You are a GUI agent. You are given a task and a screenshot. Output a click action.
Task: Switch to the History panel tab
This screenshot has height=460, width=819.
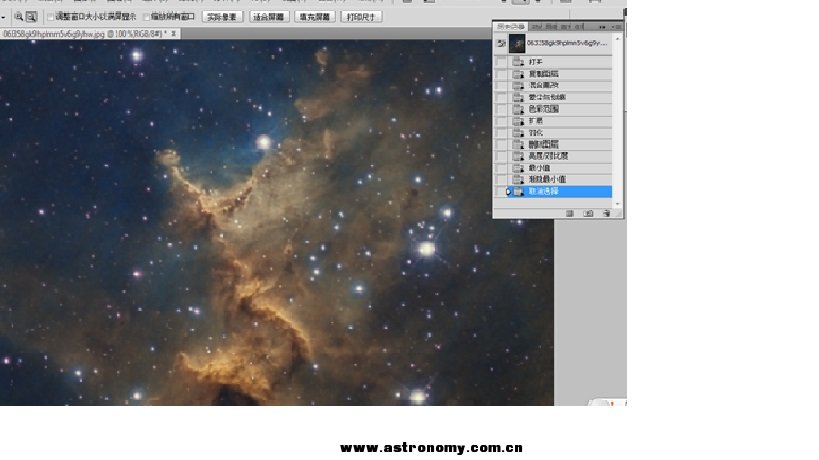point(510,25)
